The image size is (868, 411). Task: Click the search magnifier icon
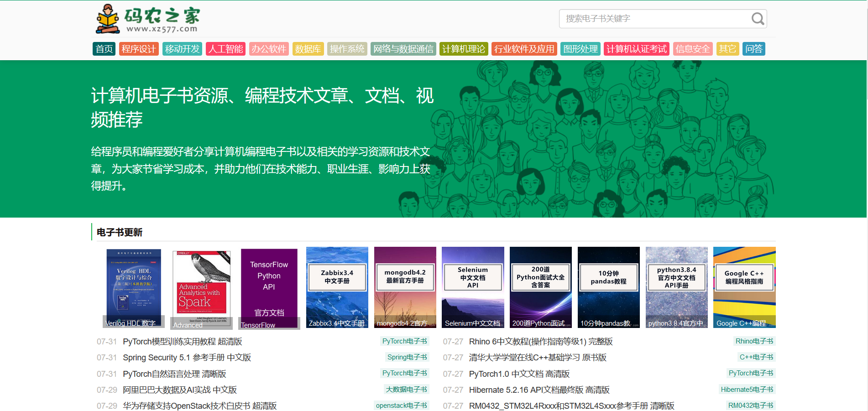pyautogui.click(x=757, y=19)
